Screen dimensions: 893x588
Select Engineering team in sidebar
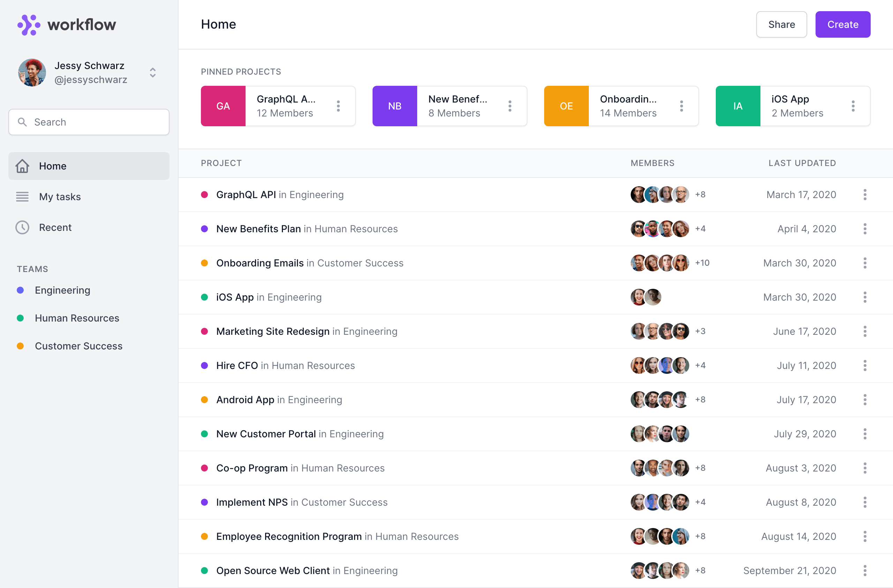tap(62, 290)
